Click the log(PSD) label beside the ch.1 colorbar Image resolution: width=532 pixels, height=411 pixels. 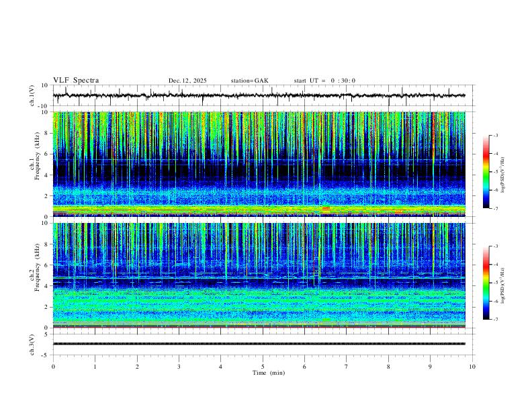tap(502, 175)
